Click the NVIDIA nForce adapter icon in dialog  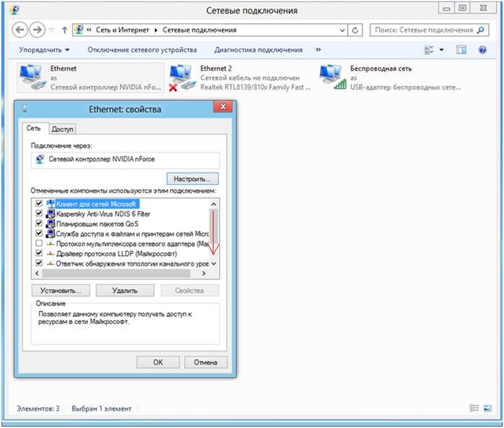[40, 159]
